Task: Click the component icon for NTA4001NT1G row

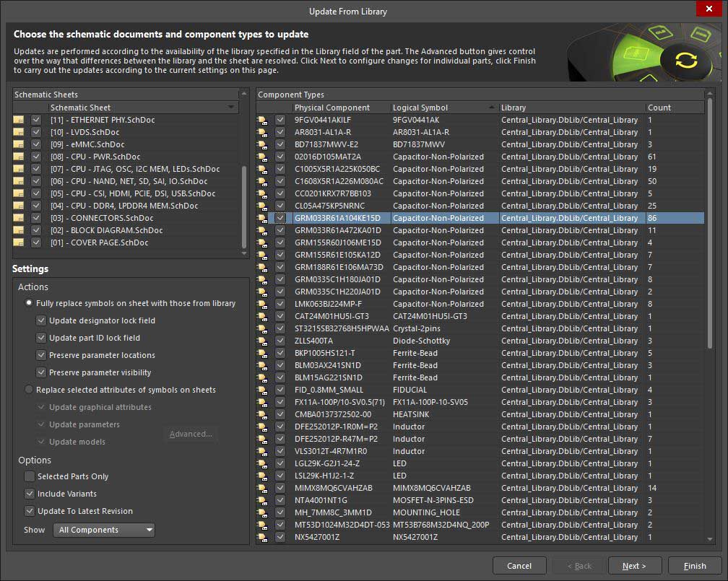Action: tap(262, 501)
